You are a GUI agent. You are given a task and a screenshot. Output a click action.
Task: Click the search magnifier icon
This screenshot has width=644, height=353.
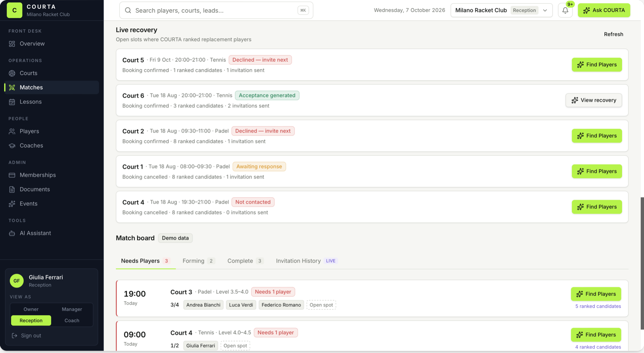pyautogui.click(x=128, y=10)
